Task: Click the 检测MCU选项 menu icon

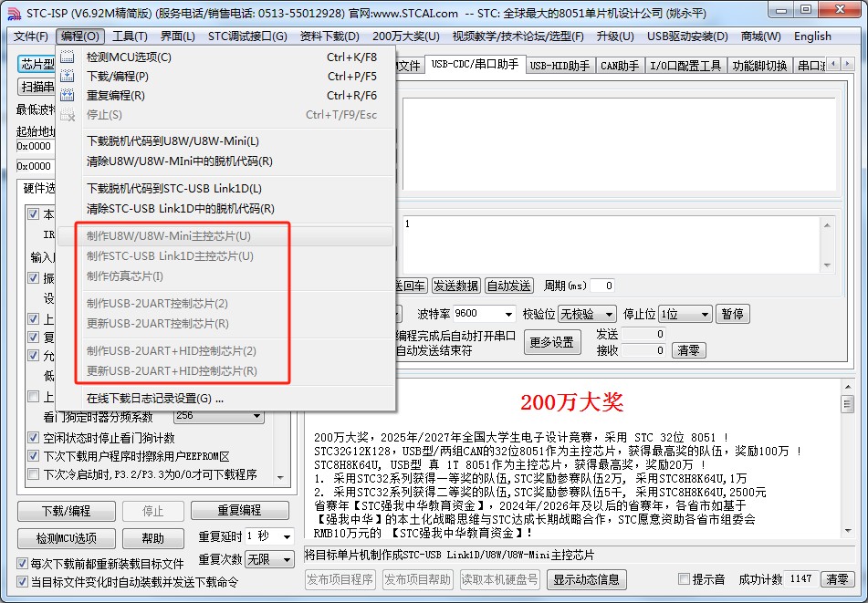Action: coord(68,57)
